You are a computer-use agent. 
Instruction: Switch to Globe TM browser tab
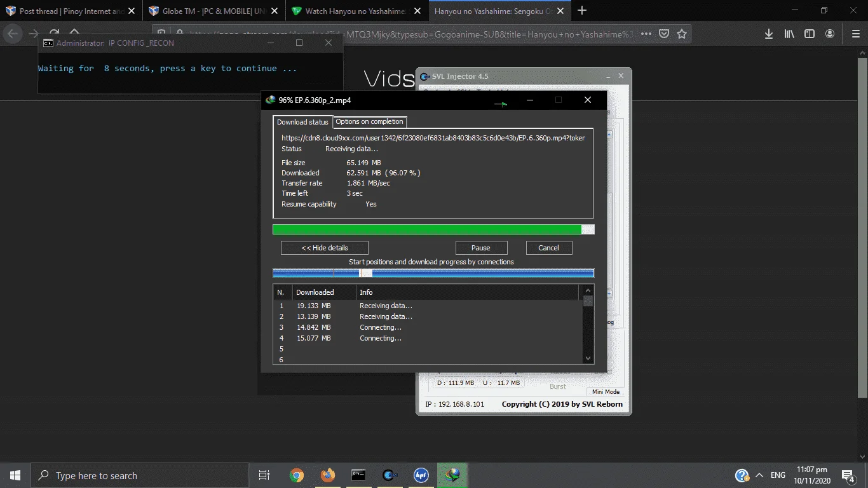214,11
